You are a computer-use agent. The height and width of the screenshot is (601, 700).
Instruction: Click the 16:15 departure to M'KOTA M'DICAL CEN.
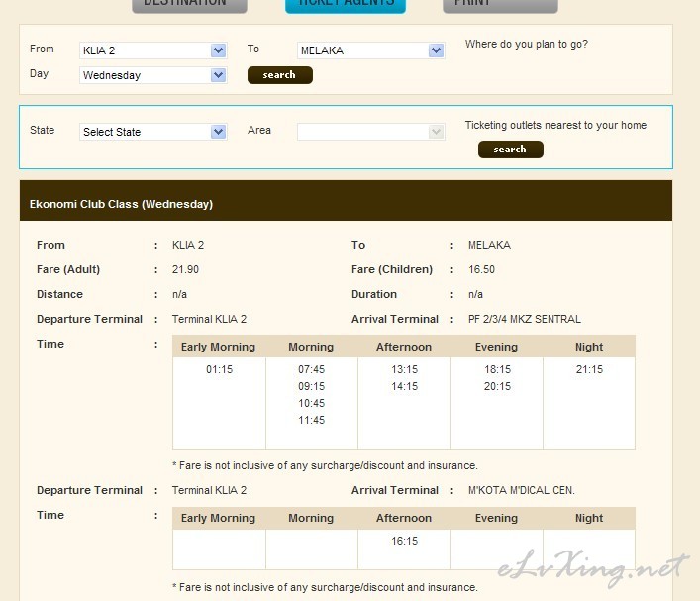tap(404, 542)
